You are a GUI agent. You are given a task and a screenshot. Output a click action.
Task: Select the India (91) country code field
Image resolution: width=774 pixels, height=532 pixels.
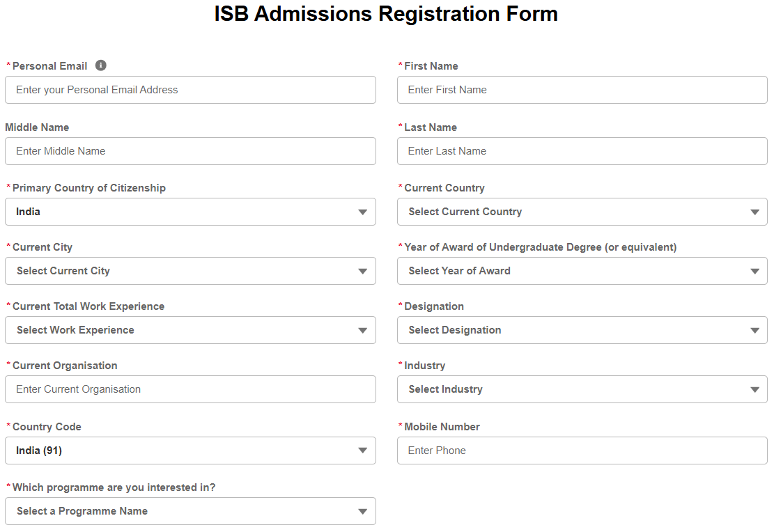pos(190,451)
